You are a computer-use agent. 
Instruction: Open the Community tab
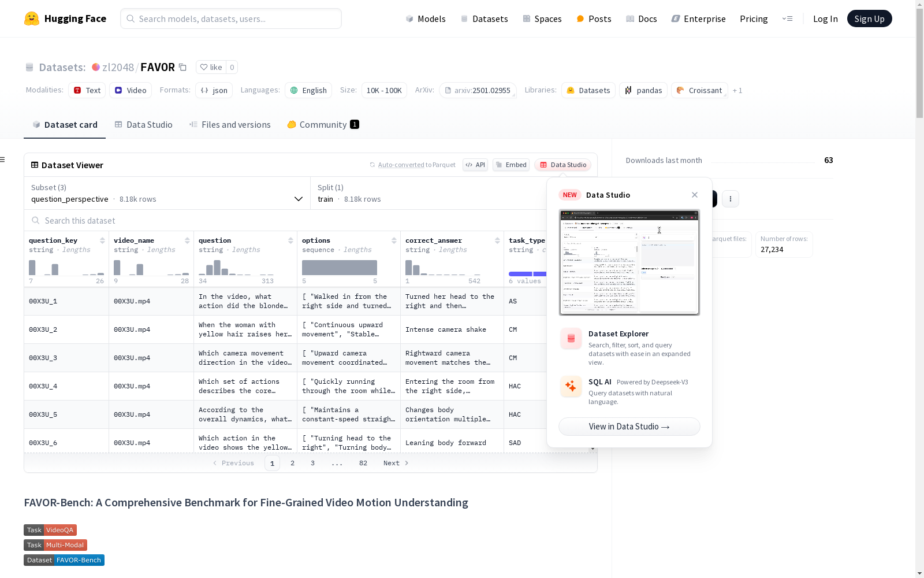pyautogui.click(x=323, y=125)
